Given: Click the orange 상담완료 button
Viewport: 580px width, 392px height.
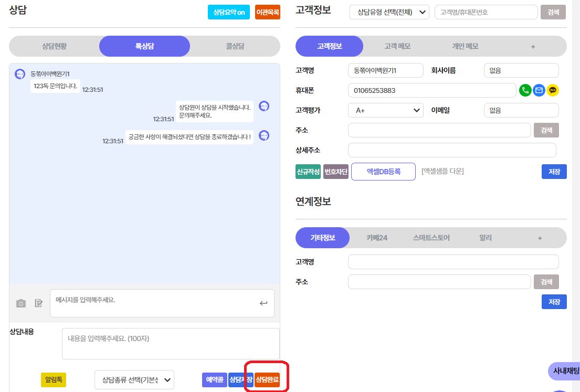Looking at the screenshot, I should (267, 379).
